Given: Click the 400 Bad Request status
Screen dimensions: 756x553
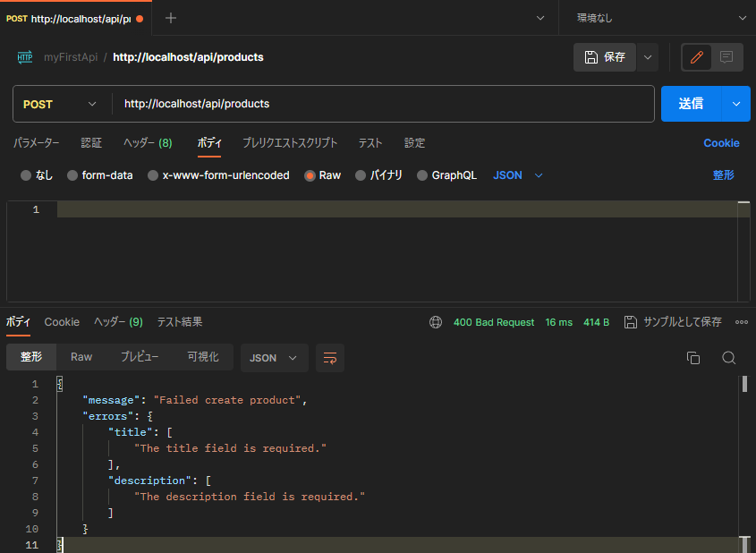Looking at the screenshot, I should pyautogui.click(x=494, y=322).
